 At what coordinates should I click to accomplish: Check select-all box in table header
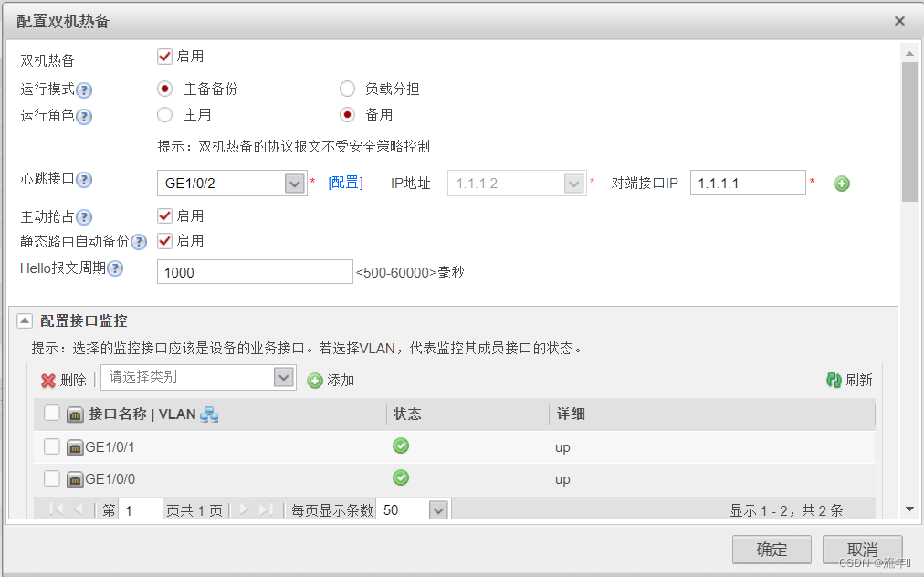(x=52, y=414)
